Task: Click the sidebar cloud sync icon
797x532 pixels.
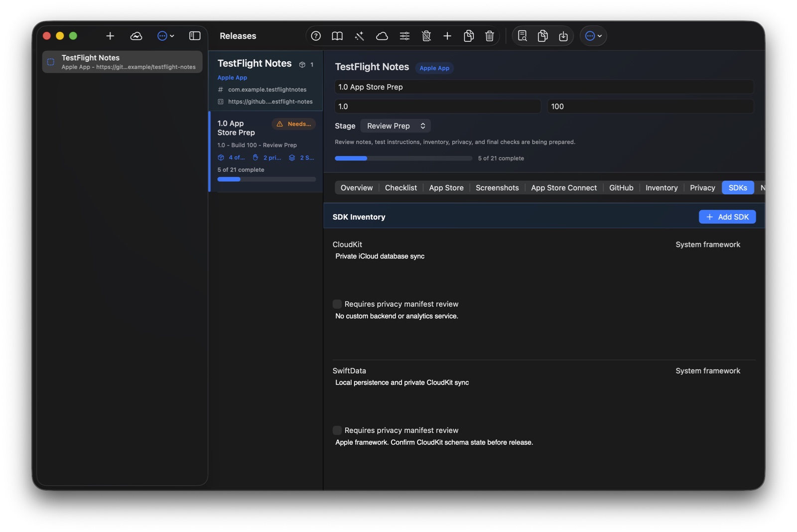Action: pyautogui.click(x=136, y=36)
